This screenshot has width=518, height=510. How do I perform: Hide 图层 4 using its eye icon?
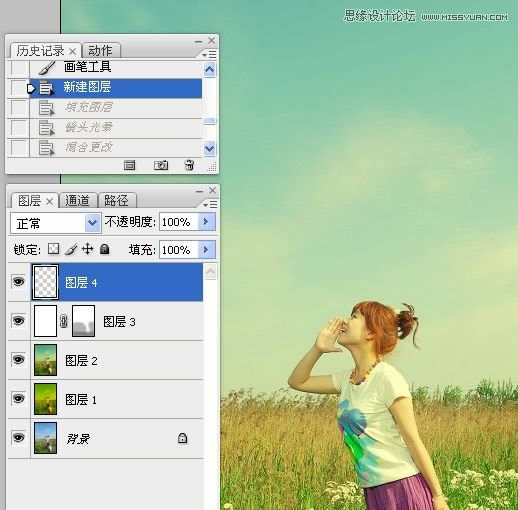[18, 282]
